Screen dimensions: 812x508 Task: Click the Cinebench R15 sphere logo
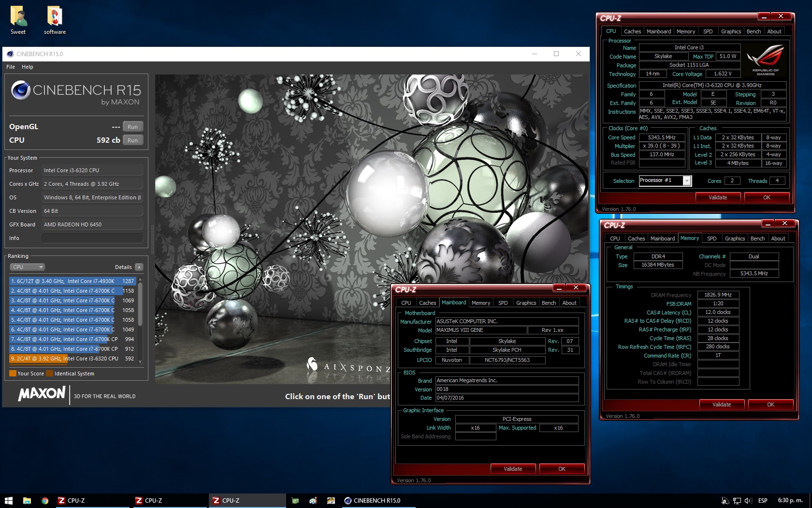21,90
